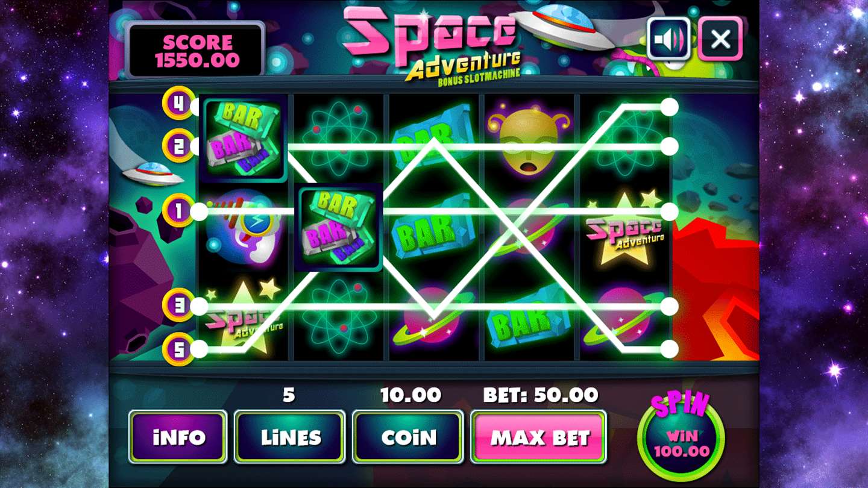
Task: Click the triple BAR symbol in first reel
Action: pos(243,140)
